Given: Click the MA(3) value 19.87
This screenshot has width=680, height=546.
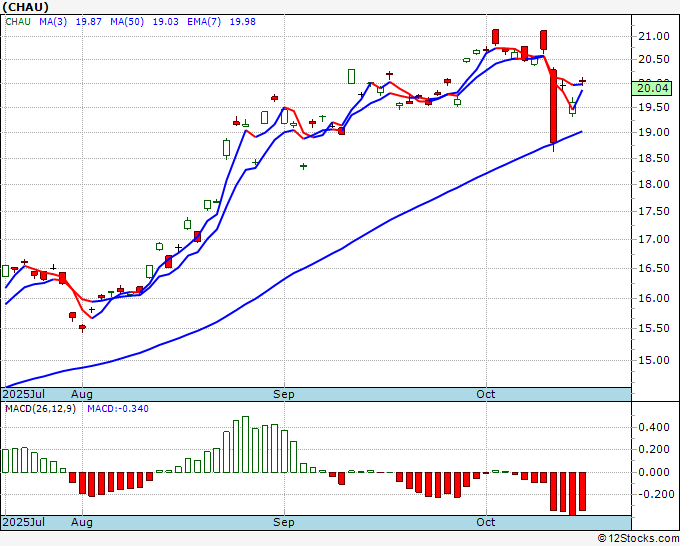Looking at the screenshot, I should tap(88, 22).
